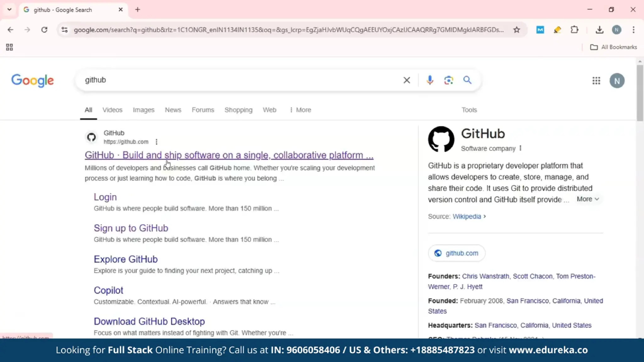
Task: Close the github Google Search tab
Action: click(x=121, y=10)
